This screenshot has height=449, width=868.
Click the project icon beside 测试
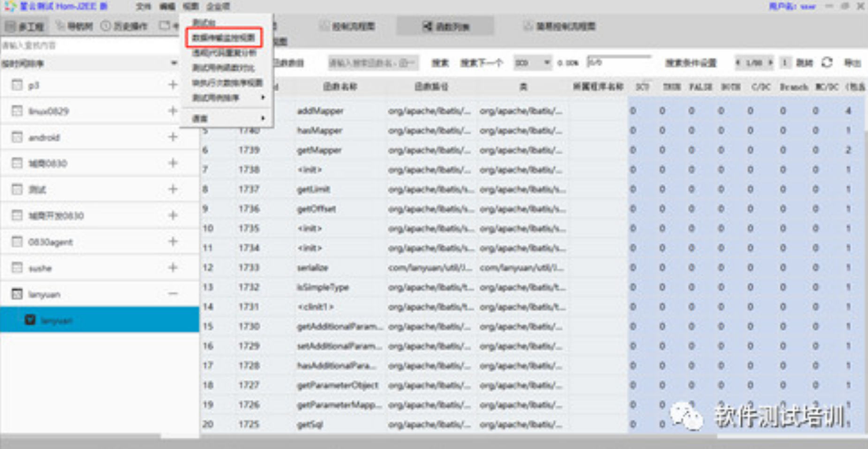[17, 189]
